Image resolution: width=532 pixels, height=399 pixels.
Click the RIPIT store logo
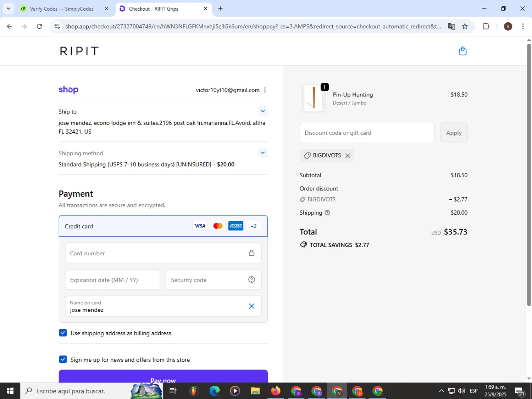coord(79,51)
